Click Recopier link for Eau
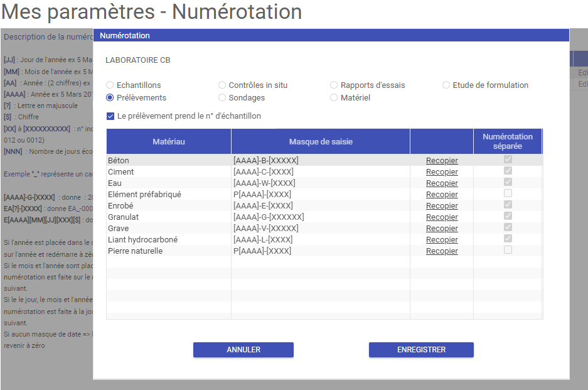 [442, 183]
